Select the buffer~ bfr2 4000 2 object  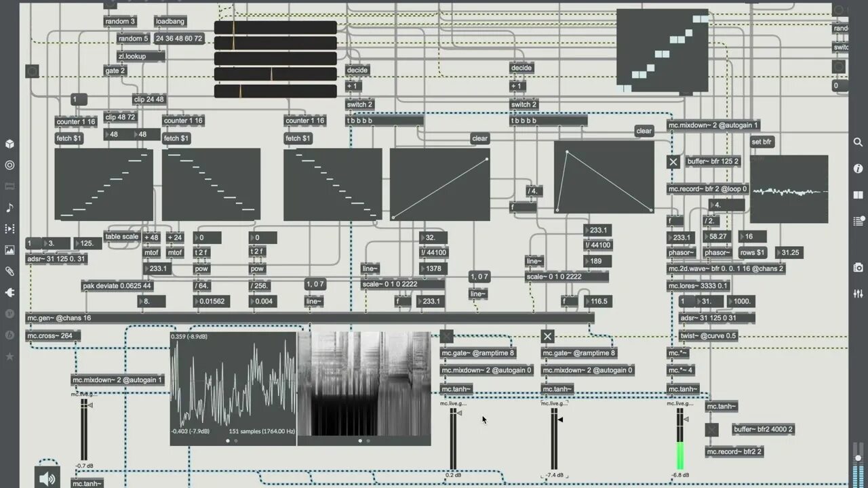pos(764,430)
